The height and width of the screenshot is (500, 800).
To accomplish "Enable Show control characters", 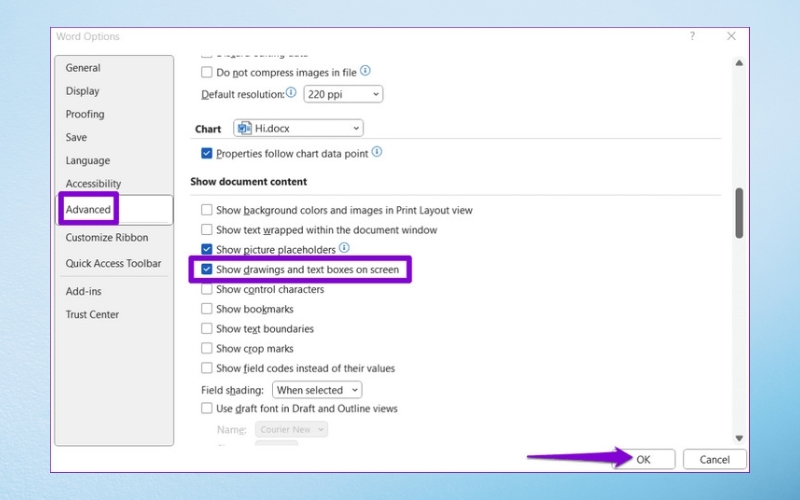I will [207, 289].
